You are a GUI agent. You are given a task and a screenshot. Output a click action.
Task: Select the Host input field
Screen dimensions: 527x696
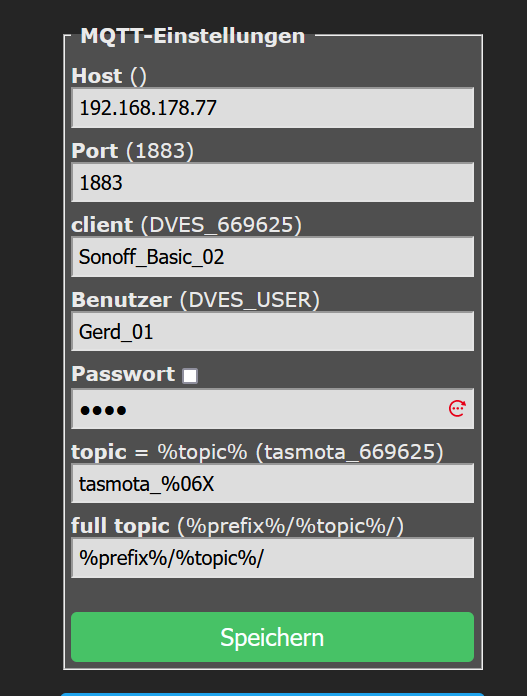point(272,107)
